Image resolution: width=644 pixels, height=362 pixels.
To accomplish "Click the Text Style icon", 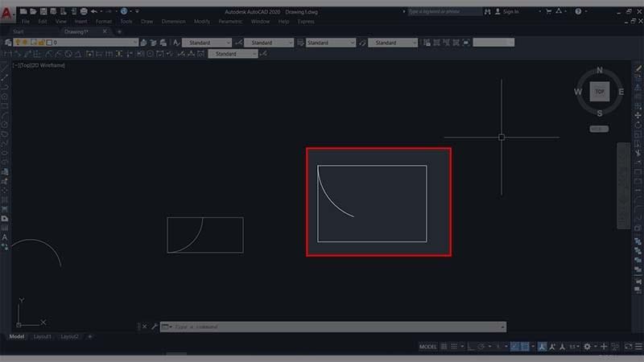I will pos(176,43).
